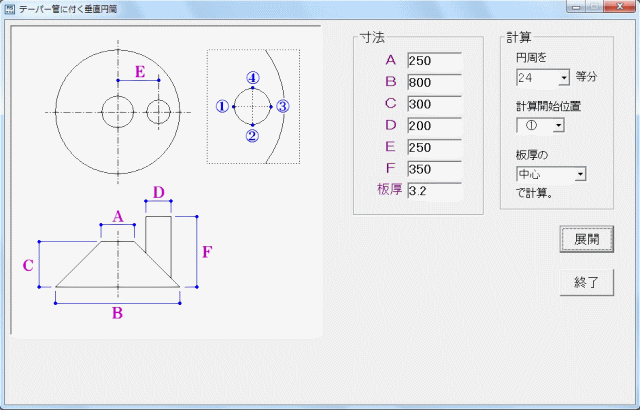The image size is (640, 410).
Task: Click the で計算。 label
Action: 535,193
